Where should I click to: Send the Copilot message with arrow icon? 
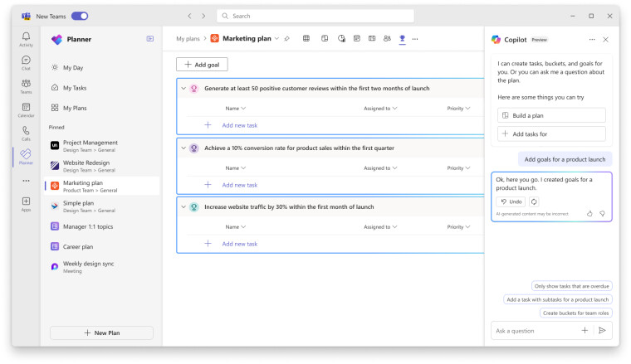(x=602, y=330)
